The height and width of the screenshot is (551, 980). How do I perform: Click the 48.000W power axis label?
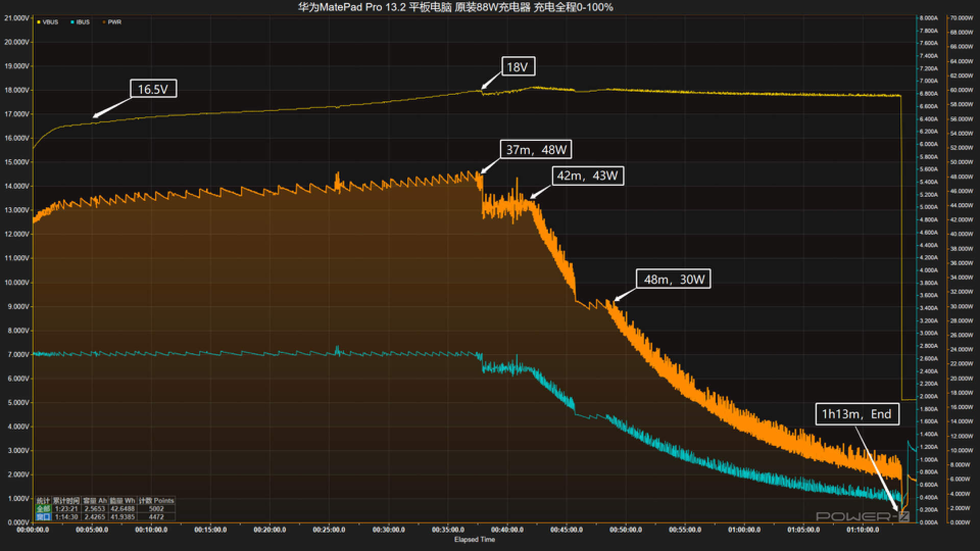(x=962, y=177)
